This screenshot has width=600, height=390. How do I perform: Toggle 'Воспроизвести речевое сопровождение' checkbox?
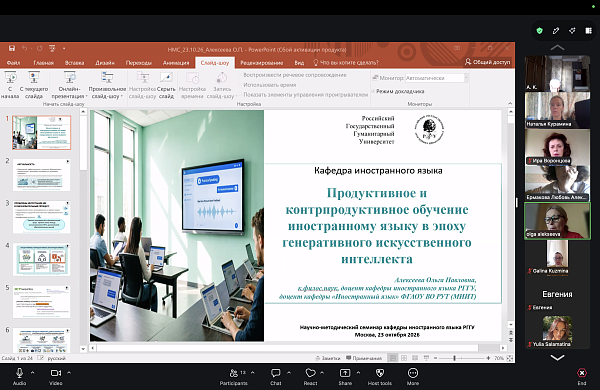[241, 75]
